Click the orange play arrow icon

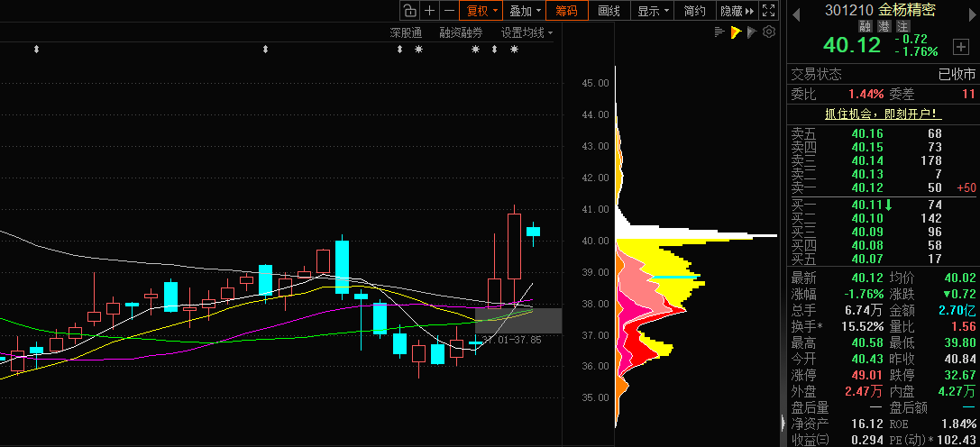pyautogui.click(x=736, y=32)
